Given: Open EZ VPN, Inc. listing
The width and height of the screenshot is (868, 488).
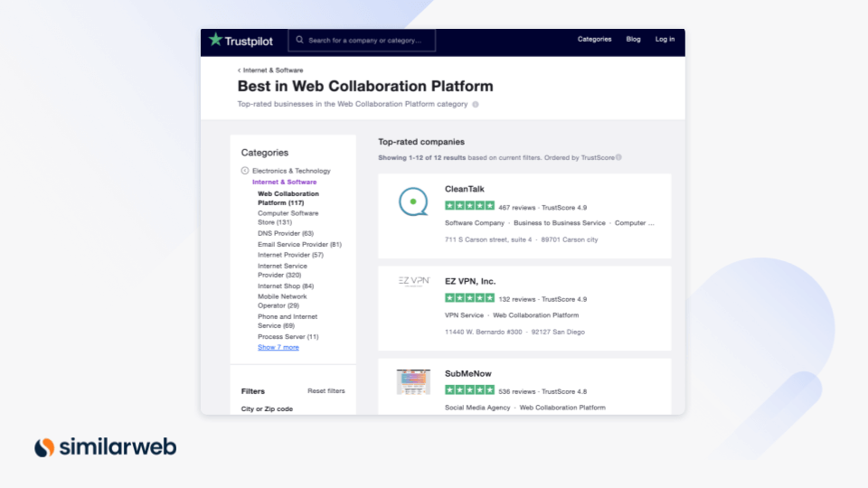Looking at the screenshot, I should click(470, 282).
